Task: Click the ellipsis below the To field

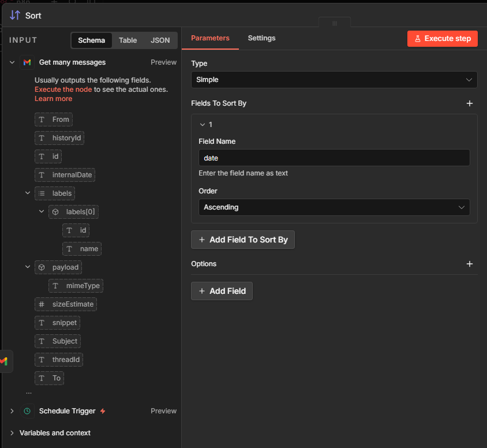Action: point(29,393)
